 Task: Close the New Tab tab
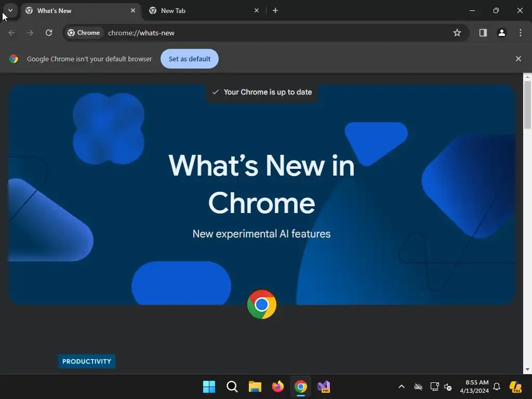point(257,10)
